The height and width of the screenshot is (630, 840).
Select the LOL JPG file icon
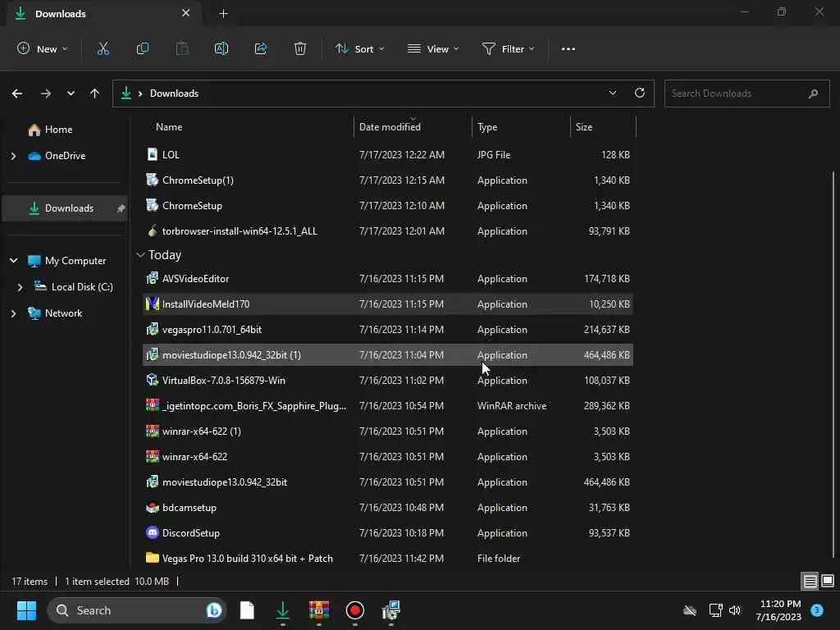[152, 154]
